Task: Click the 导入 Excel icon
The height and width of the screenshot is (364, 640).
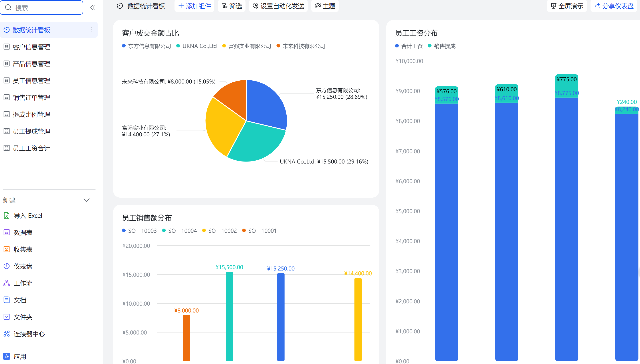Action: tap(7, 216)
